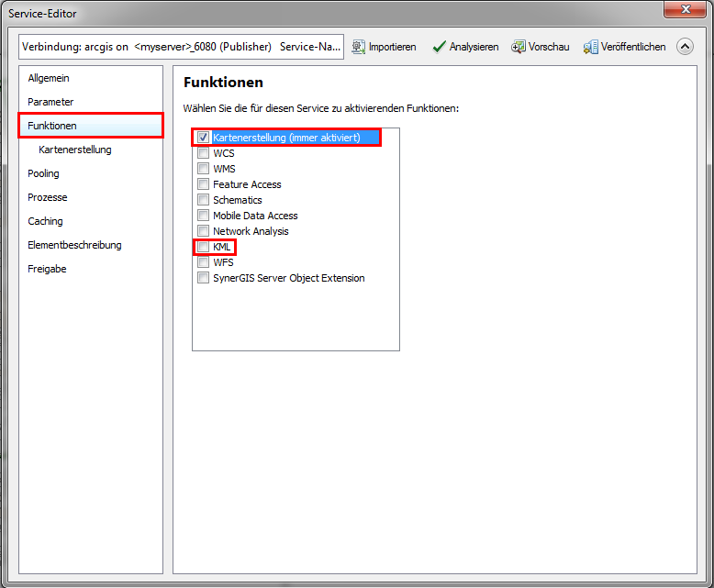Collapse the header with the chevron button
This screenshot has width=714, height=588.
[x=685, y=47]
